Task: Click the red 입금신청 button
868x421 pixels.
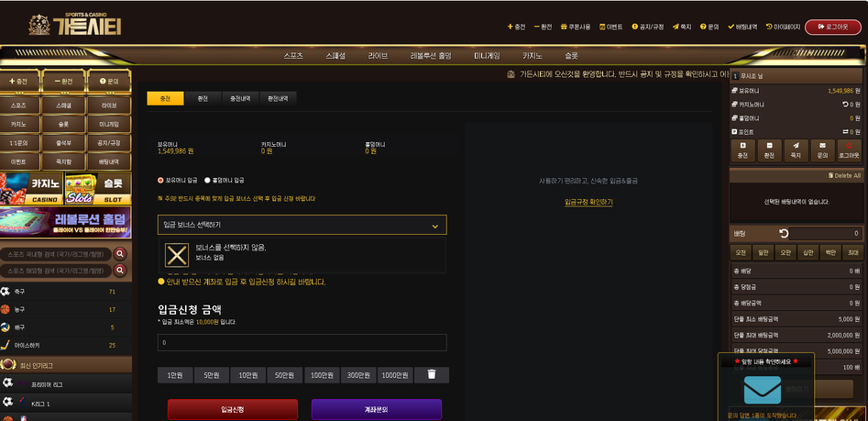Action: (233, 409)
